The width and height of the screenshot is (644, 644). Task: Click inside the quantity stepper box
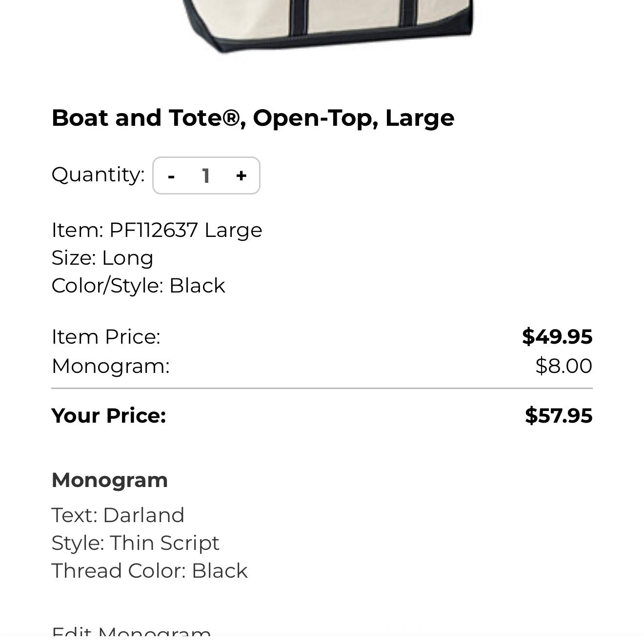pyautogui.click(x=206, y=176)
